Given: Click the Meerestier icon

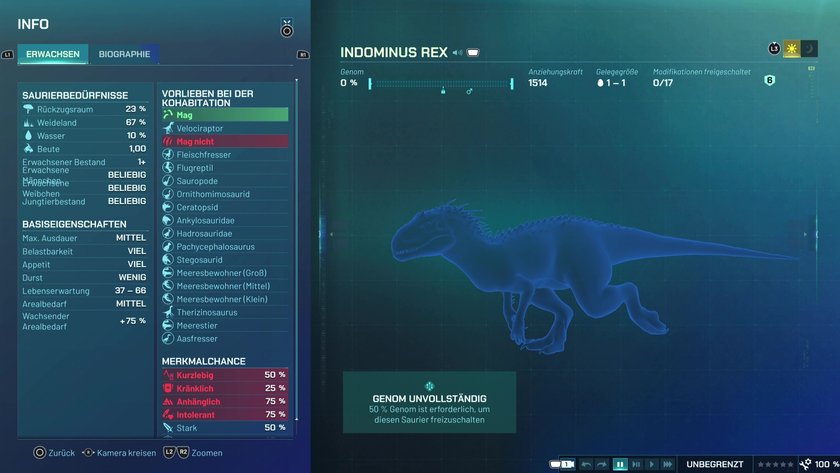Looking at the screenshot, I should coord(168,325).
